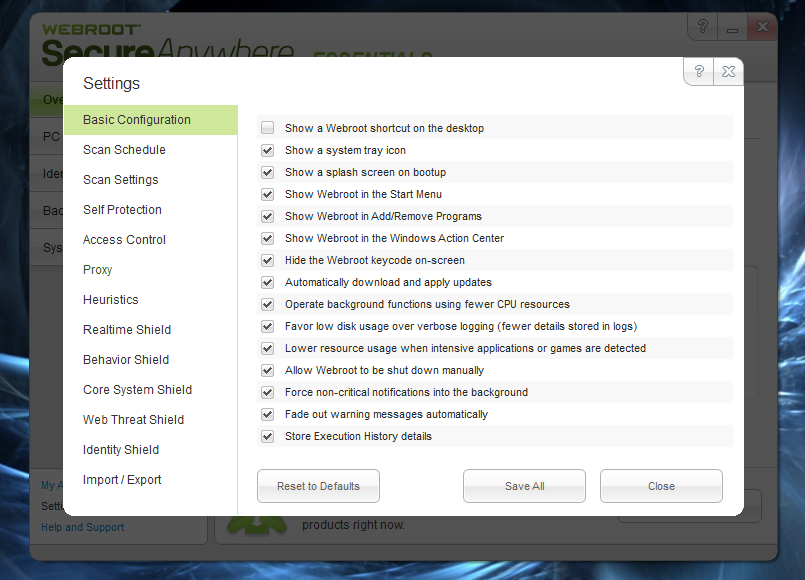Toggle fewer CPU resources background option
805x580 pixels.
click(x=267, y=304)
